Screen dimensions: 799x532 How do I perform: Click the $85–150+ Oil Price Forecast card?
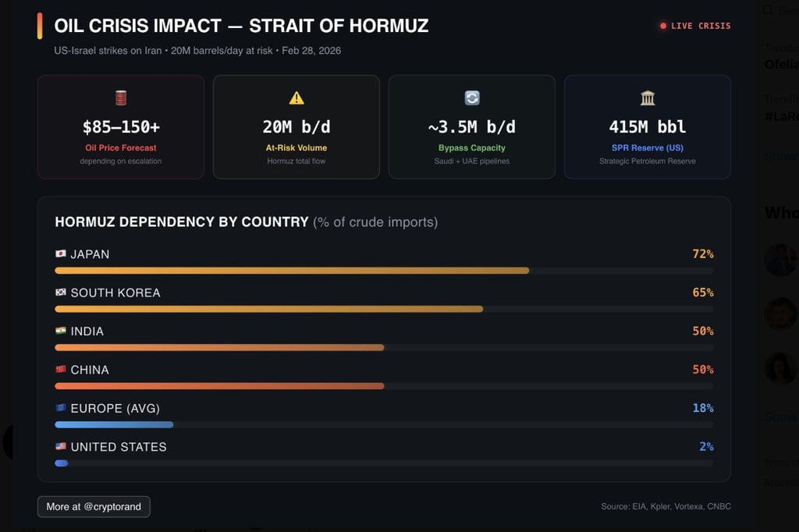click(121, 127)
